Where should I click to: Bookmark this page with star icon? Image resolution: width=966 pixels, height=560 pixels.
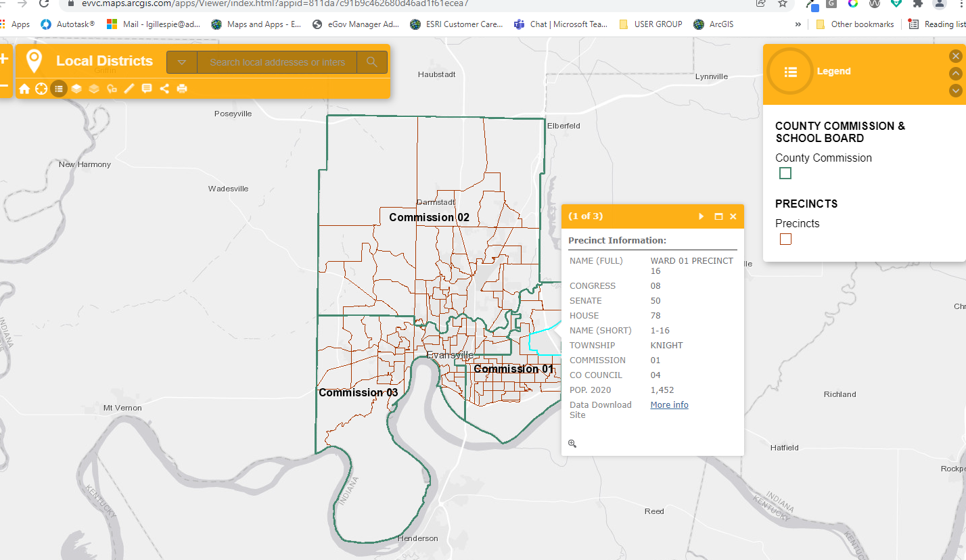coord(783,3)
